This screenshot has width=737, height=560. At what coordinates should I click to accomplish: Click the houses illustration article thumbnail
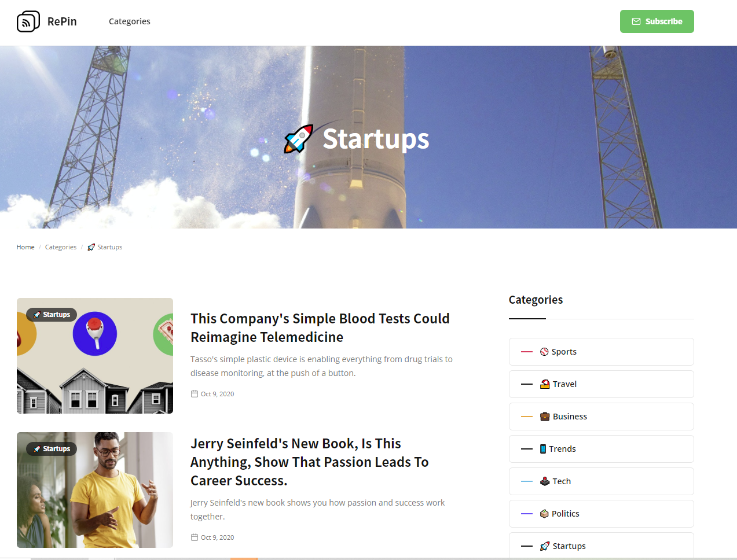(x=95, y=356)
